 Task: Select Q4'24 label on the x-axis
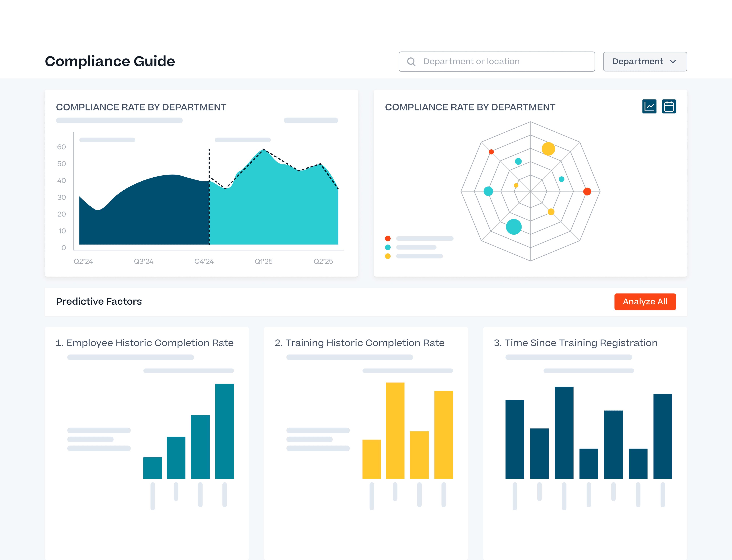(204, 261)
